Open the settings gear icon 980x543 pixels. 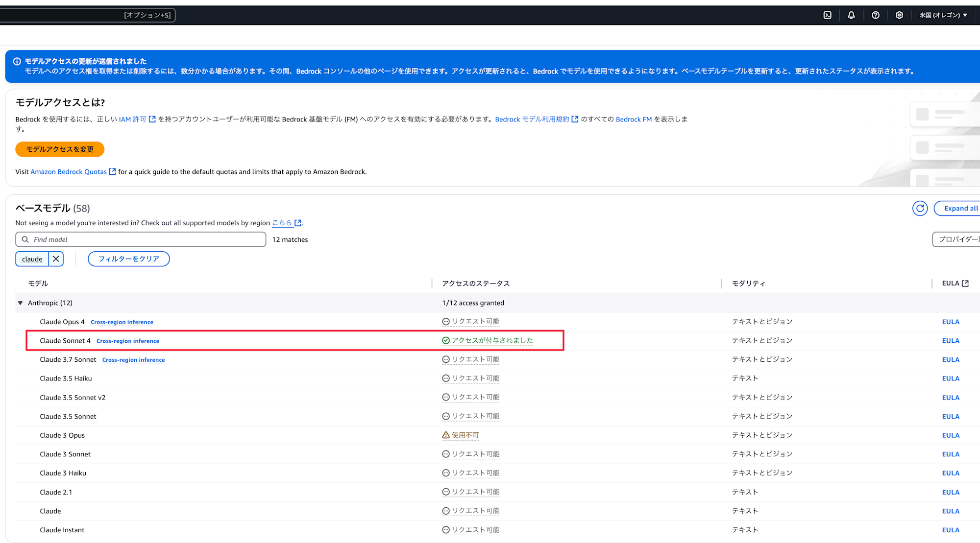[x=899, y=15]
